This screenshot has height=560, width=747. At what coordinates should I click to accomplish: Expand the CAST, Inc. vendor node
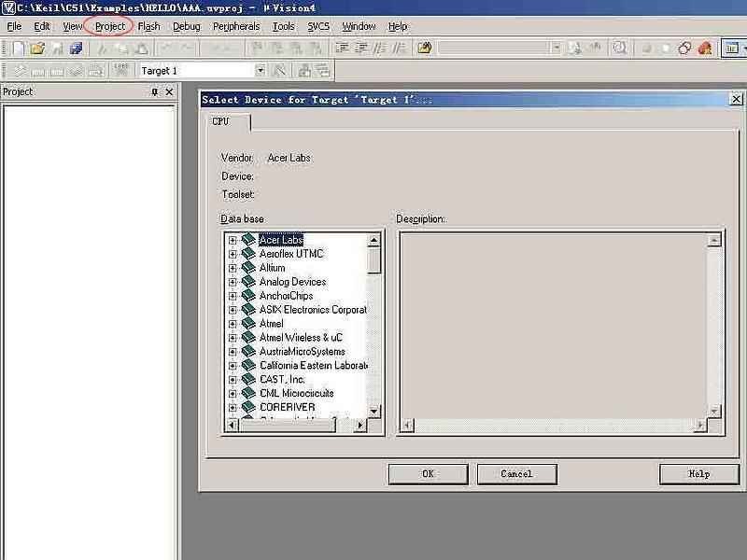pyautogui.click(x=233, y=380)
